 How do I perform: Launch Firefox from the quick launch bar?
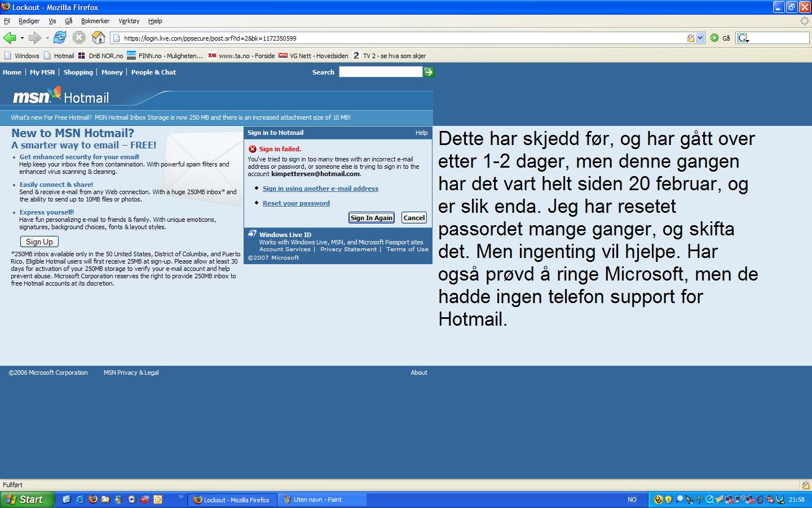click(93, 500)
